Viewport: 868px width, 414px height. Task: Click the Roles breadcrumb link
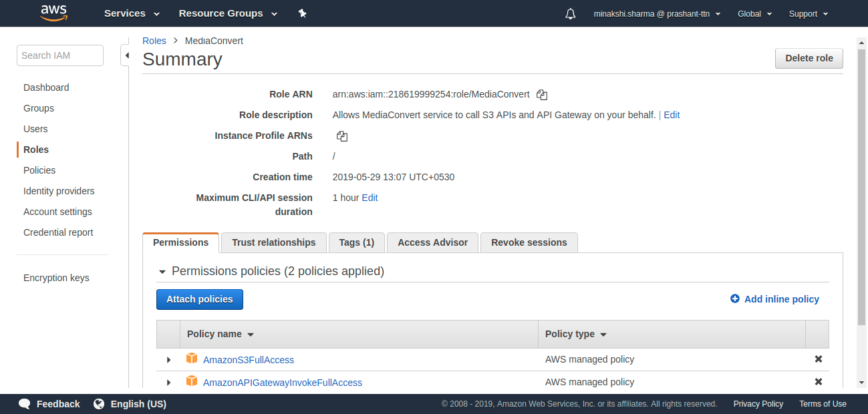[154, 41]
